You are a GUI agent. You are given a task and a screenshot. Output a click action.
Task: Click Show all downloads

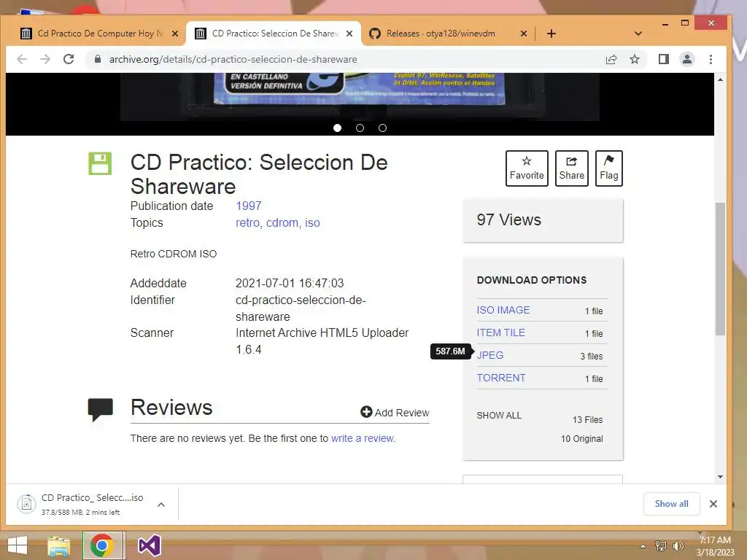[x=671, y=504]
